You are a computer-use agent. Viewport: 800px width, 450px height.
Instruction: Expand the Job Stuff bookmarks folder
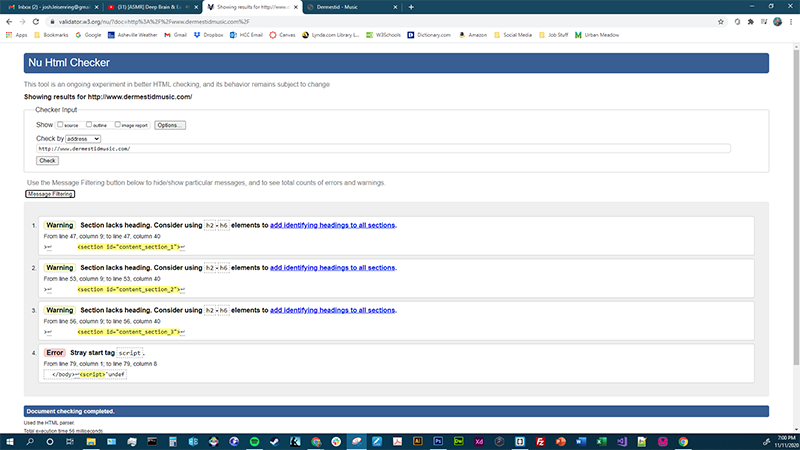553,35
